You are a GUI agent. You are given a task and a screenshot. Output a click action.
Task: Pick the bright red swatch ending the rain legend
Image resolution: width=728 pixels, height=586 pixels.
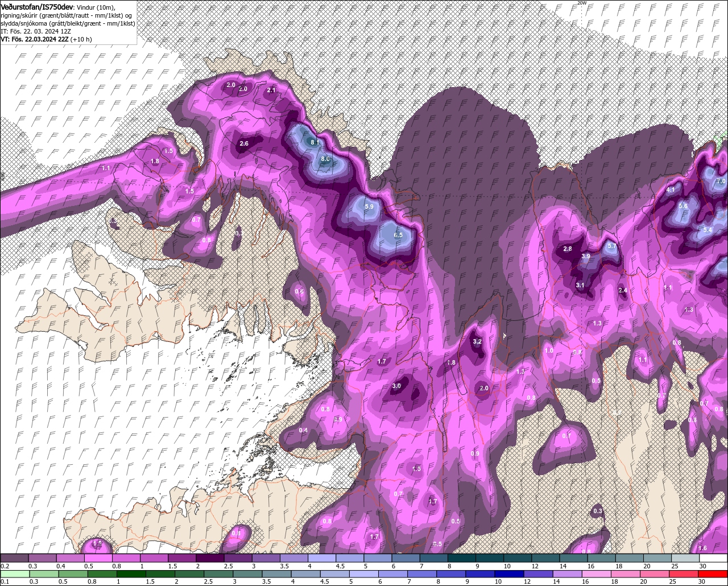pos(714,573)
